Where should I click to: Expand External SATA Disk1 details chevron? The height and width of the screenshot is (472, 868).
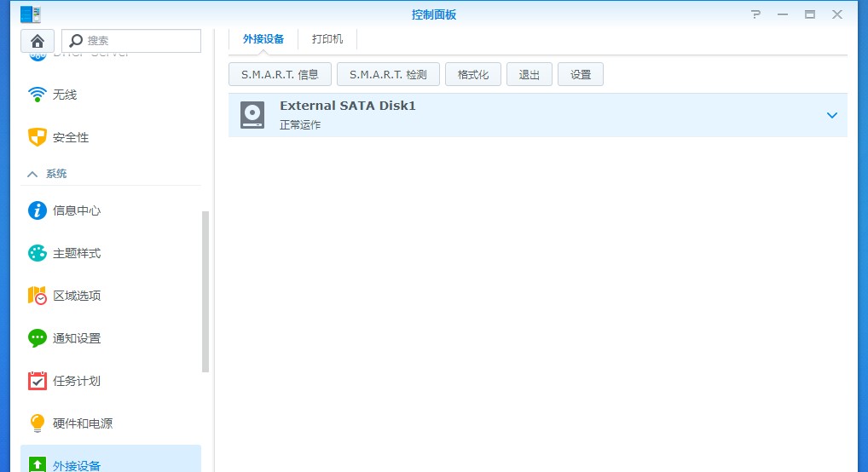(831, 115)
